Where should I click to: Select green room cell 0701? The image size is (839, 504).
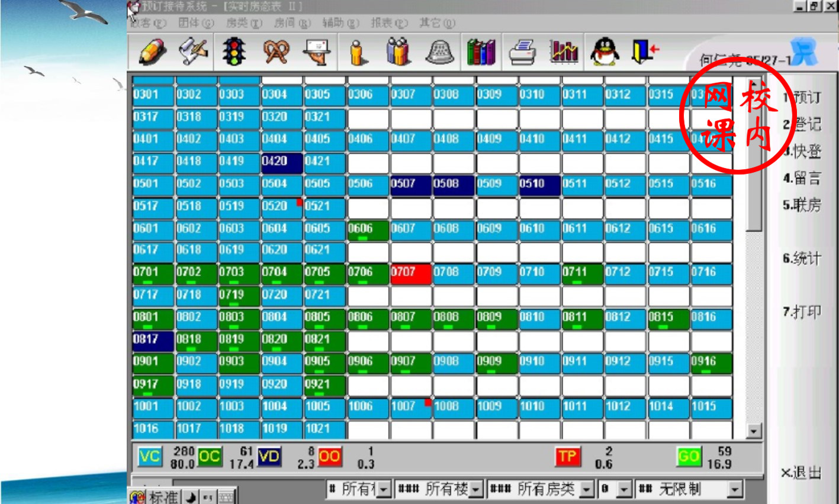(x=153, y=274)
